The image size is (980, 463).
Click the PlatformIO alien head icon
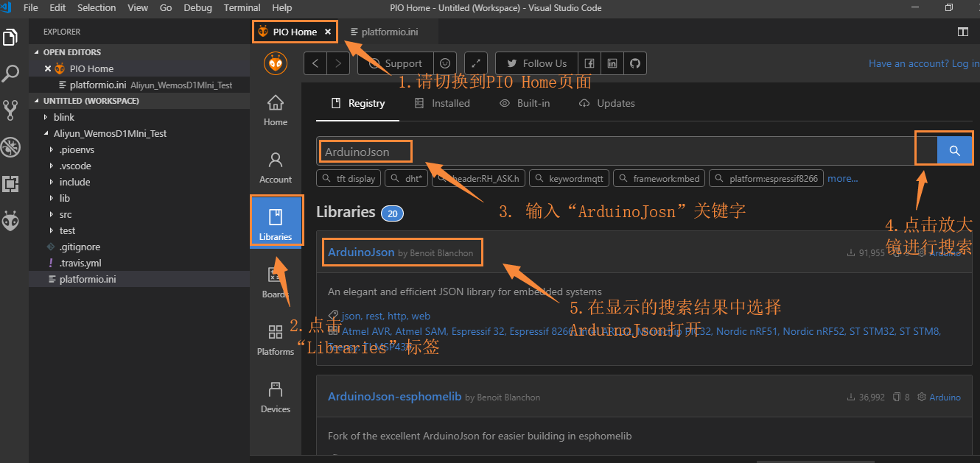(275, 63)
